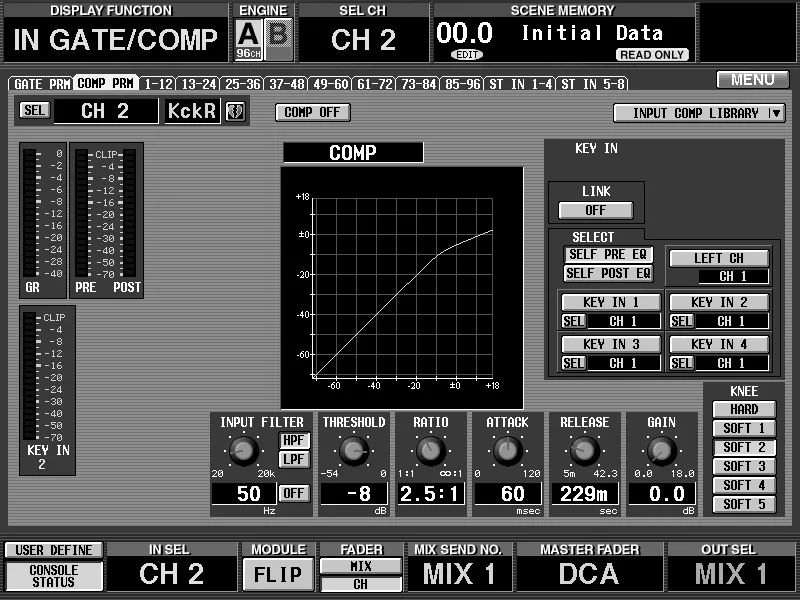
Task: Click the CH 1 field under LEFT CH
Action: tap(733, 276)
